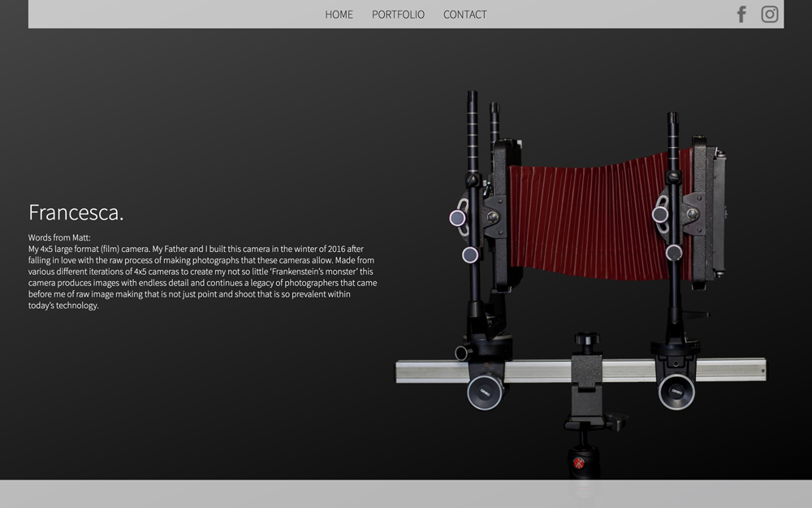812x508 pixels.
Task: Open the PORTFOLIO menu item
Action: (398, 15)
